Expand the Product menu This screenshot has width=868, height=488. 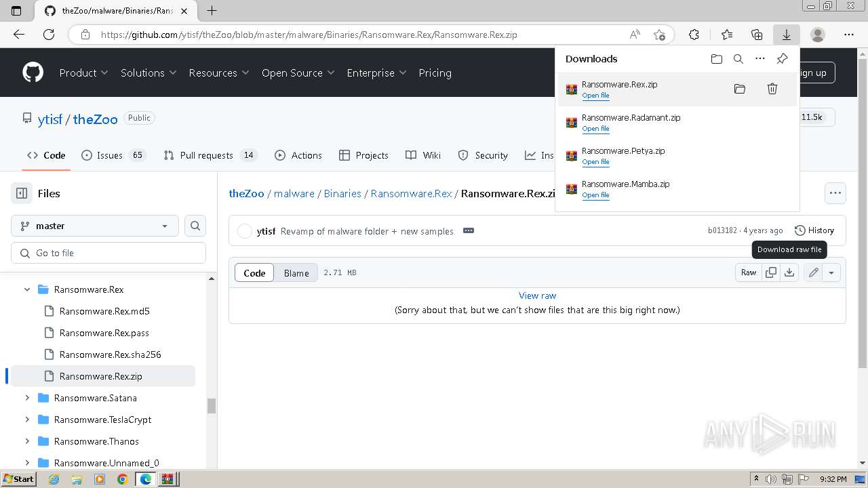pyautogui.click(x=84, y=73)
